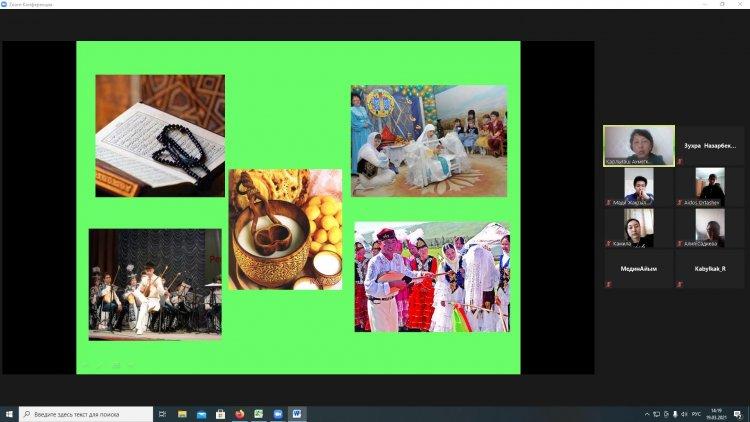Select Aidos Ertaðiev participant video tile

pos(709,187)
